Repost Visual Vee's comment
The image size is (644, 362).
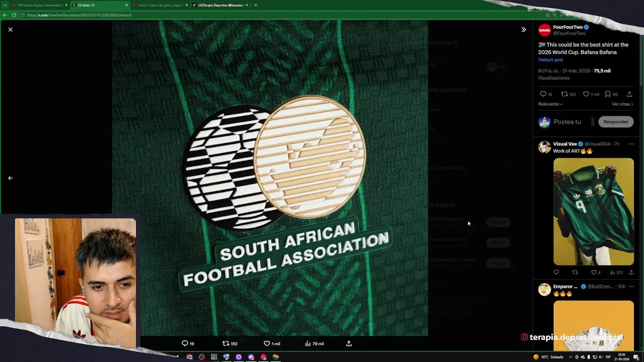pyautogui.click(x=575, y=272)
